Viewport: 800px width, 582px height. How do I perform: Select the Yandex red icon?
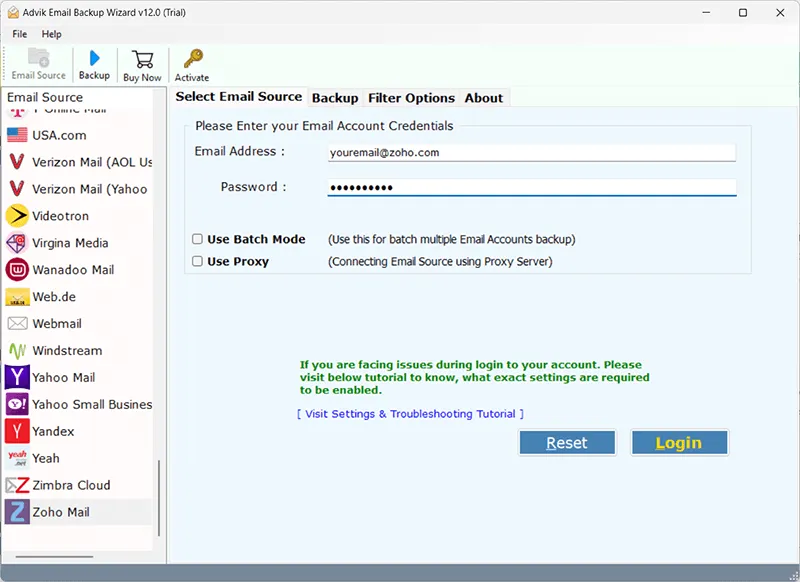[17, 431]
